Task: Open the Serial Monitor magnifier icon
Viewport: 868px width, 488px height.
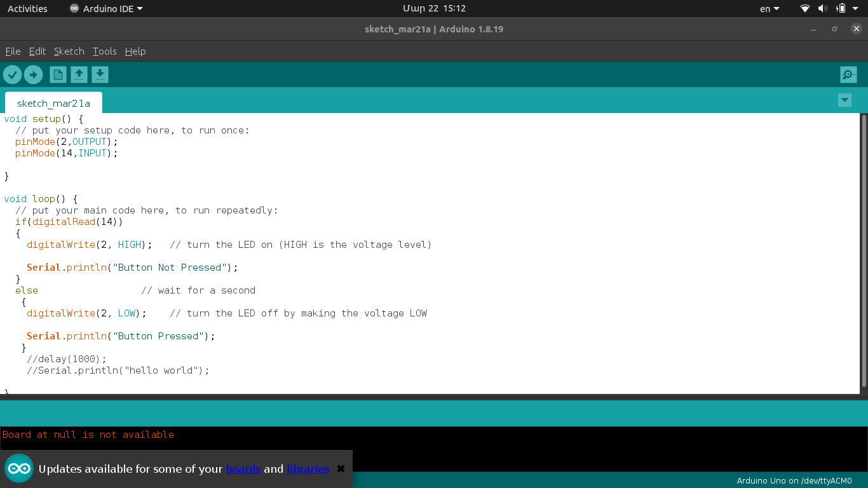Action: pyautogui.click(x=848, y=75)
